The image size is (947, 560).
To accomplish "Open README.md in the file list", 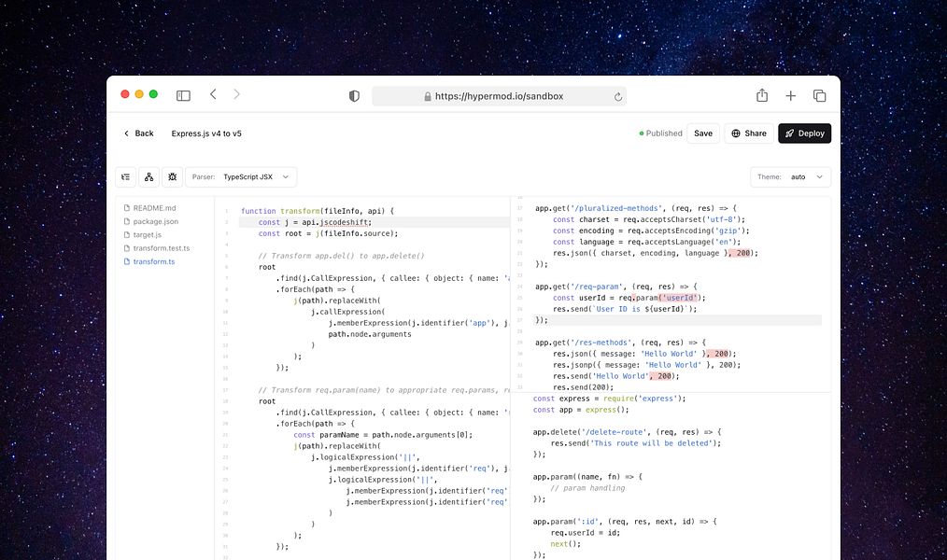I will 155,207.
